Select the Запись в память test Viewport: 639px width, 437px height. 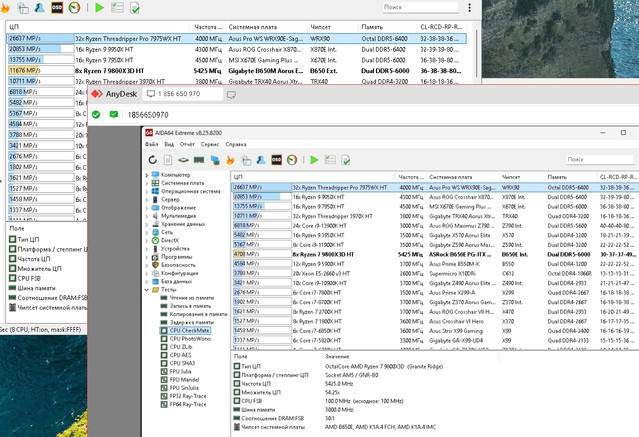(190, 306)
